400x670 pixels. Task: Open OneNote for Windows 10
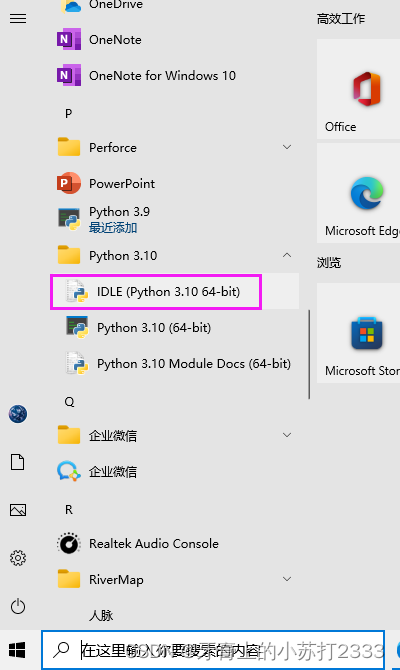(x=174, y=76)
